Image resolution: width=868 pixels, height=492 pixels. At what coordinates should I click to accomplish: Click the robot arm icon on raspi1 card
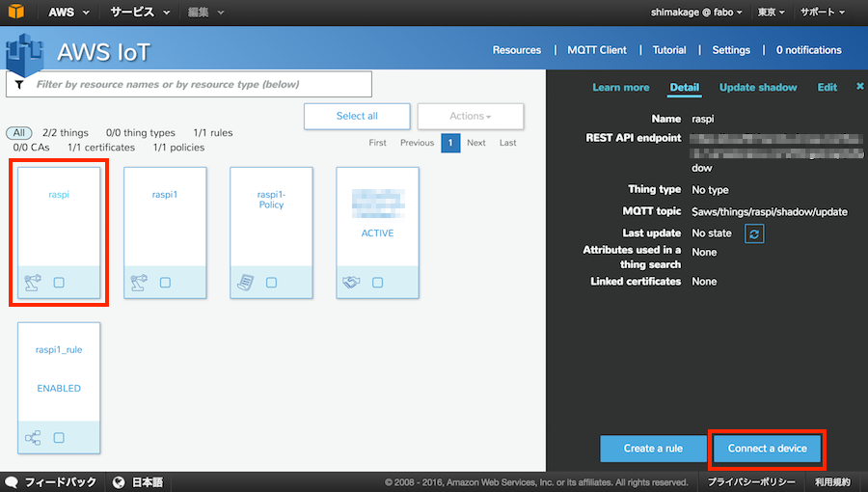[139, 283]
